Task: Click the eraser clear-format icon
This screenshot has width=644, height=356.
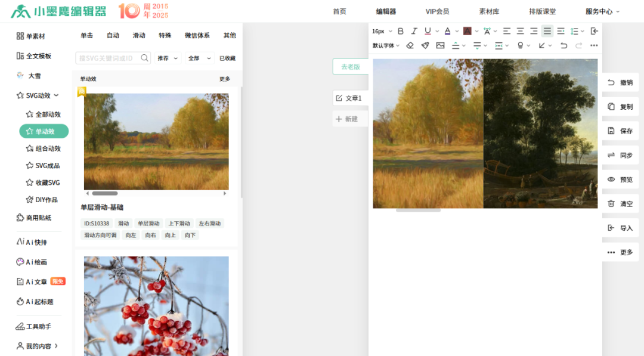Action: tap(410, 45)
